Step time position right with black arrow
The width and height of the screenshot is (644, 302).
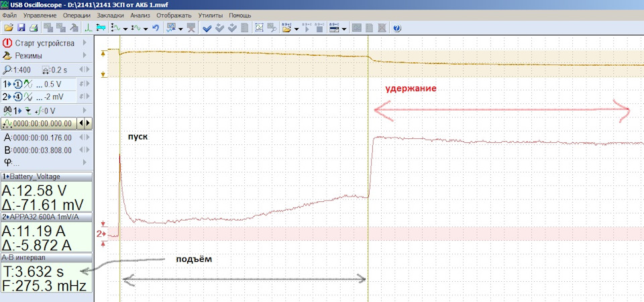pyautogui.click(x=88, y=123)
